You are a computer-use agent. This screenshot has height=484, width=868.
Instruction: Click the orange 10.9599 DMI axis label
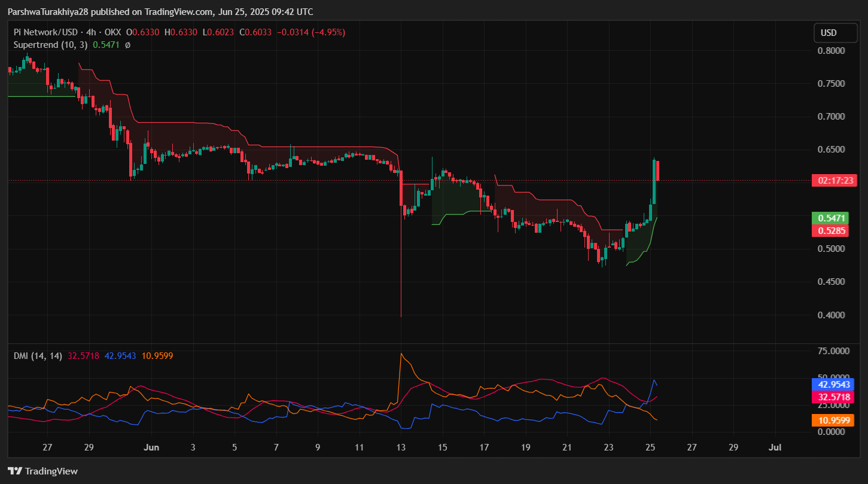point(834,420)
